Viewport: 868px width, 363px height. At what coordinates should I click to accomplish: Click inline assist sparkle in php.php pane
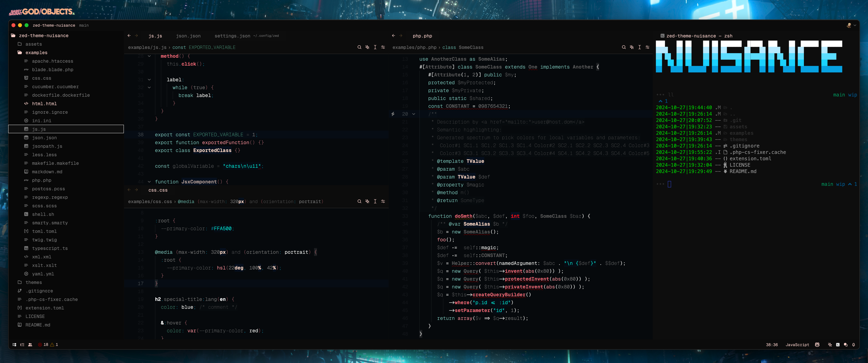tap(632, 47)
